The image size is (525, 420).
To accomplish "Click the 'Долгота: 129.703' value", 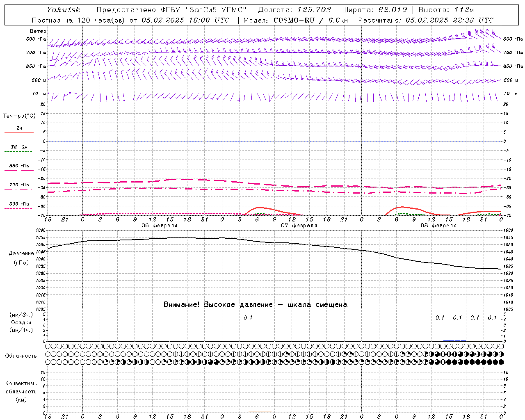I will 294,9.
